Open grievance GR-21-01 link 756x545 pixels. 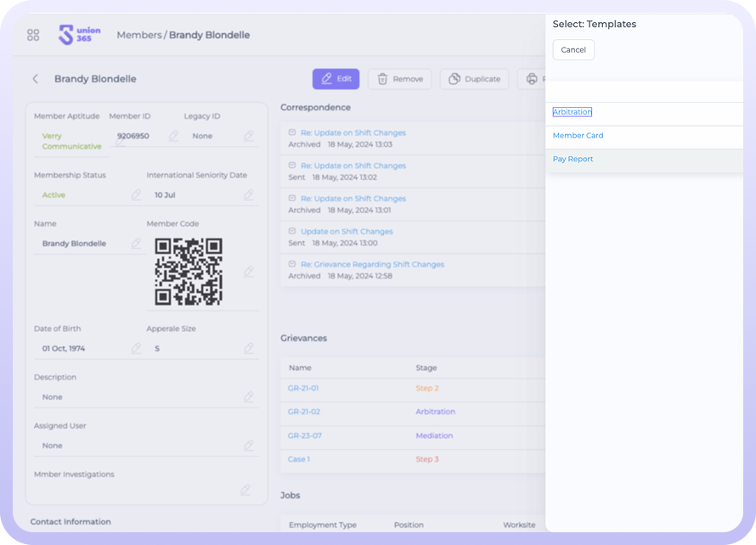click(303, 389)
